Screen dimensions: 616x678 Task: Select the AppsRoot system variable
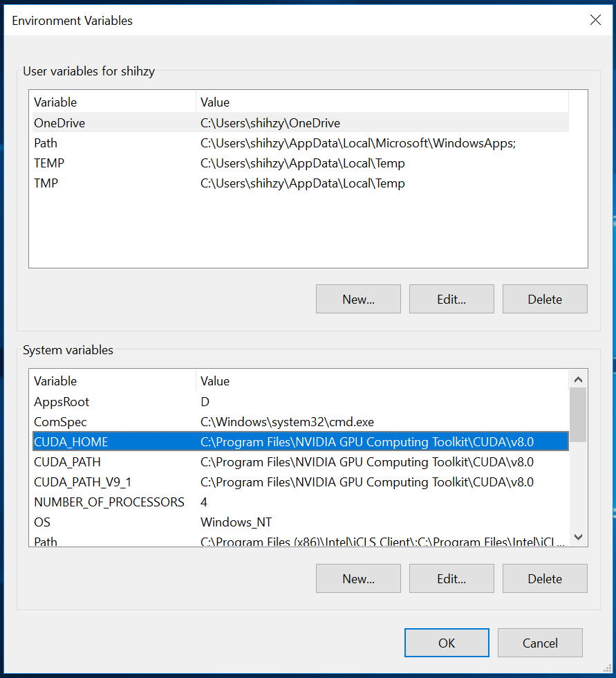[x=301, y=402]
